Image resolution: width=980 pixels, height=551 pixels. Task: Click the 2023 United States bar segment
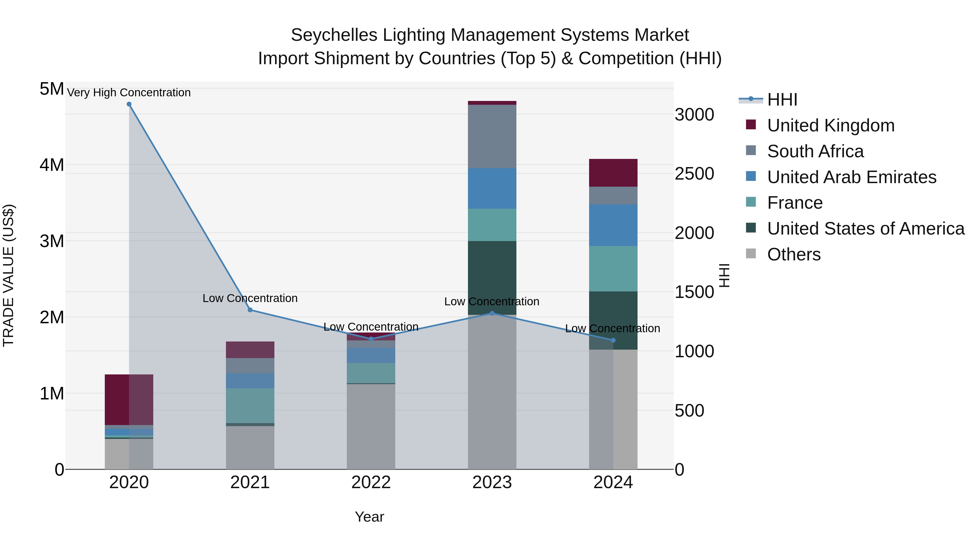[x=492, y=278]
